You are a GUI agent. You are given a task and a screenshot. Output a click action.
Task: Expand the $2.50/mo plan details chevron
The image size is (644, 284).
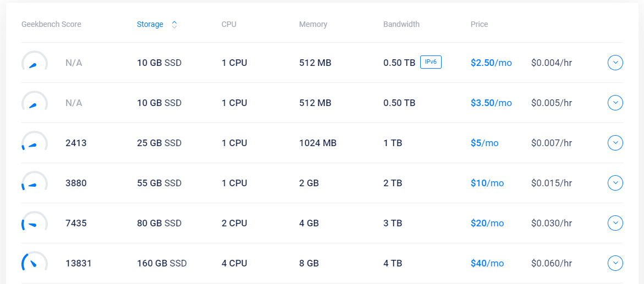[x=615, y=63]
